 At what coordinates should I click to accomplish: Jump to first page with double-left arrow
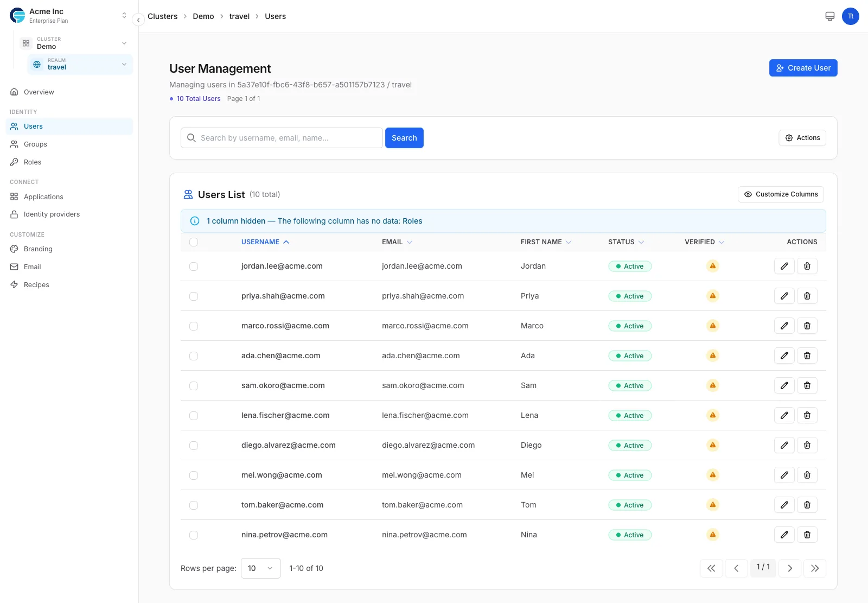coord(711,568)
